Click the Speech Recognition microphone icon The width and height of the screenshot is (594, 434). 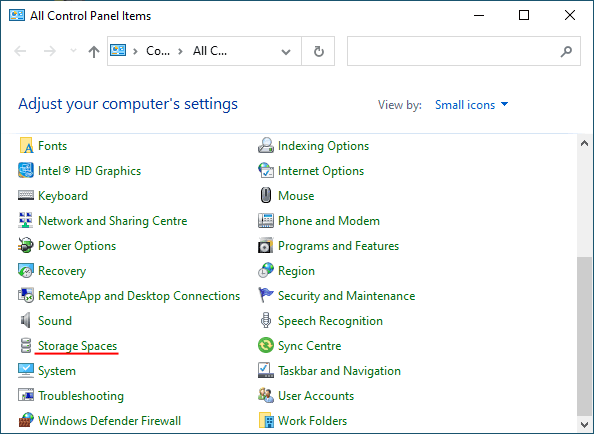pos(266,320)
